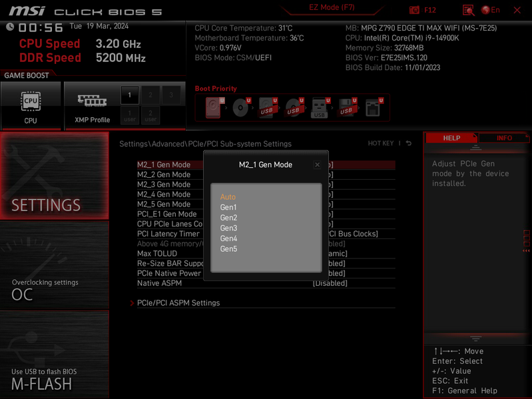532x399 pixels.
Task: Click the GAME BOOST label
Action: (27, 75)
